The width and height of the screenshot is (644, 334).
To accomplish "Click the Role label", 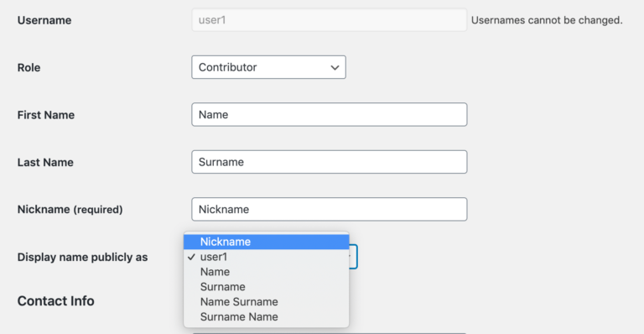I will [29, 67].
